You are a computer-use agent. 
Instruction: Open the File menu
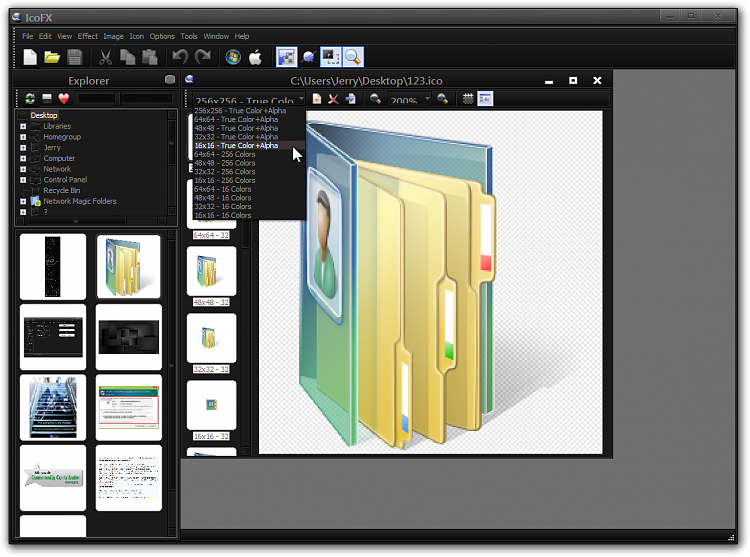click(x=27, y=36)
